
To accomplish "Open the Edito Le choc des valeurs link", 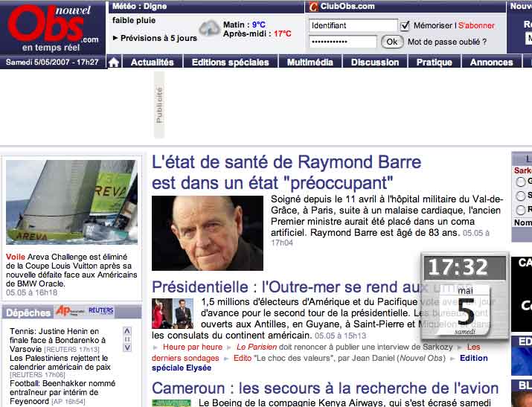I will (x=339, y=358).
